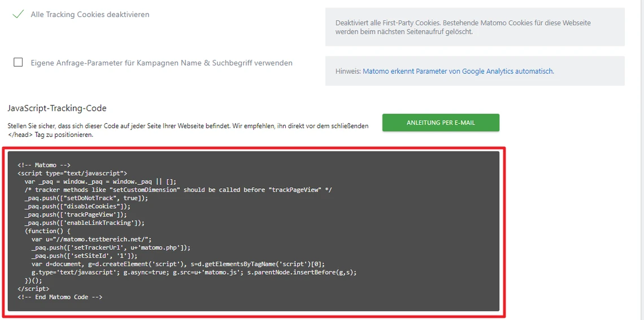Click the "trackPageView" push line
Screen dimensions: 644x320
[x=76, y=214]
